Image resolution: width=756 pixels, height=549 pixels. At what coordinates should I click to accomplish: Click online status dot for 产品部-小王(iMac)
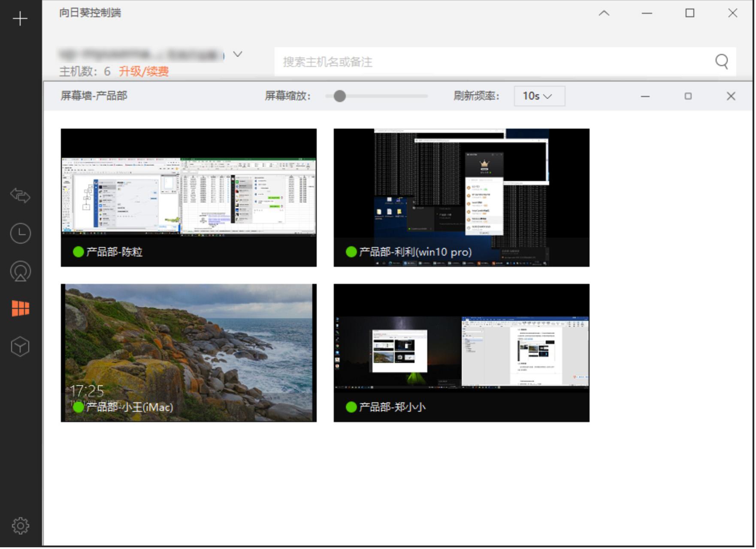[x=79, y=407]
